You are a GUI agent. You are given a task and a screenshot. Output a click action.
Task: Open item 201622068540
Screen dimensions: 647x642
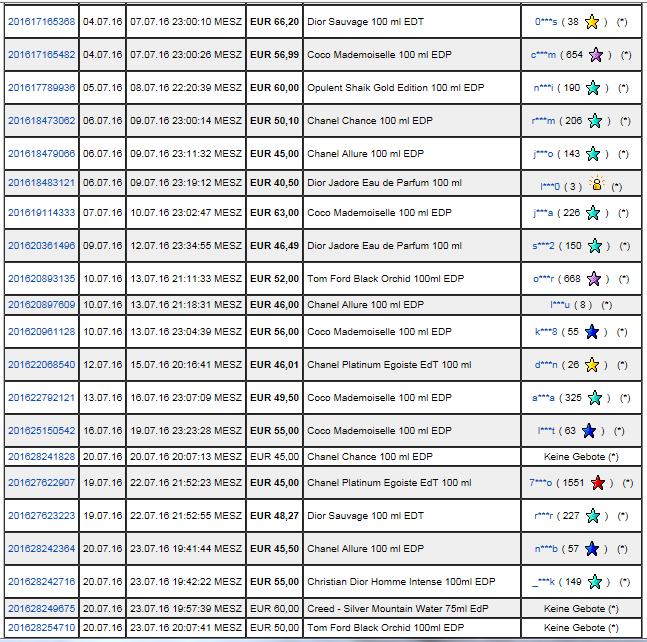tap(42, 364)
